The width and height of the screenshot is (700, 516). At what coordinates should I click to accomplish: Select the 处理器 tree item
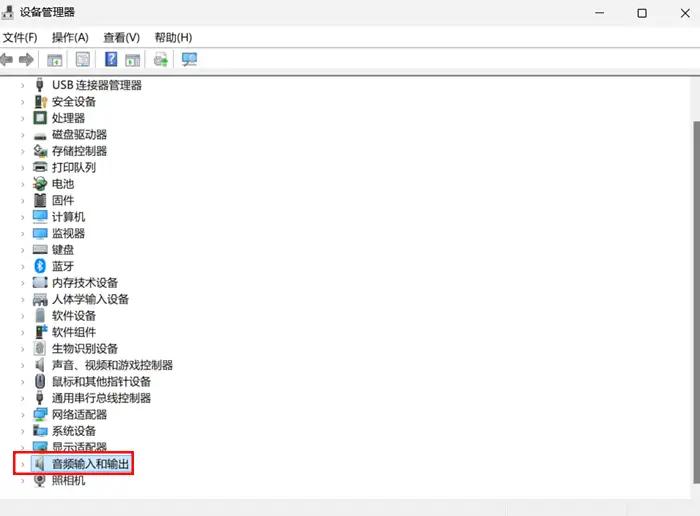click(68, 118)
